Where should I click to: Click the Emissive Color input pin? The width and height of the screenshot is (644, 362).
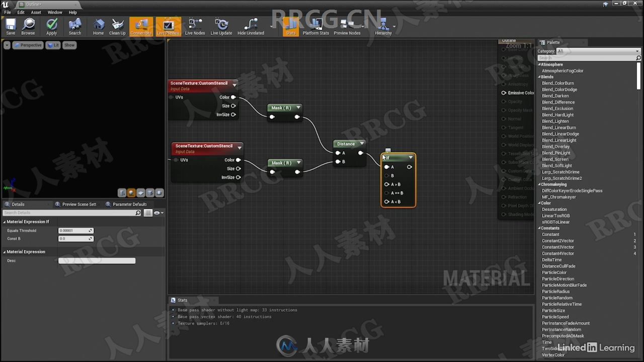[504, 93]
